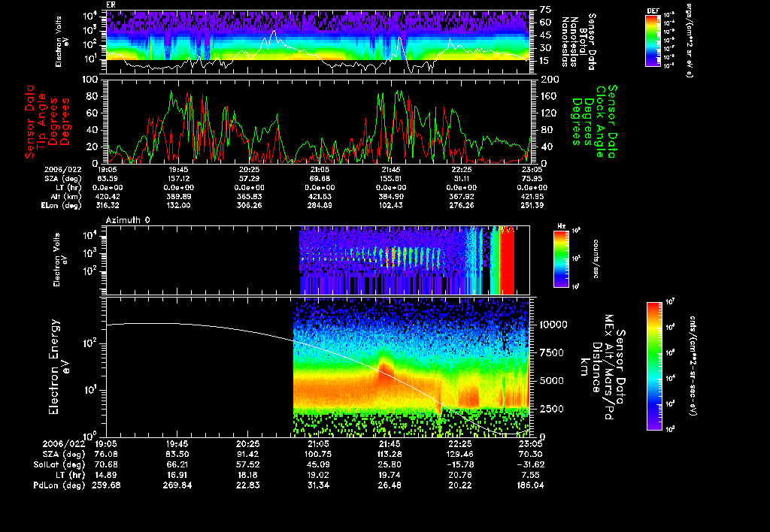Click the Hz counts/sec color bar
Screen dimensions: 770x532
tap(561, 258)
